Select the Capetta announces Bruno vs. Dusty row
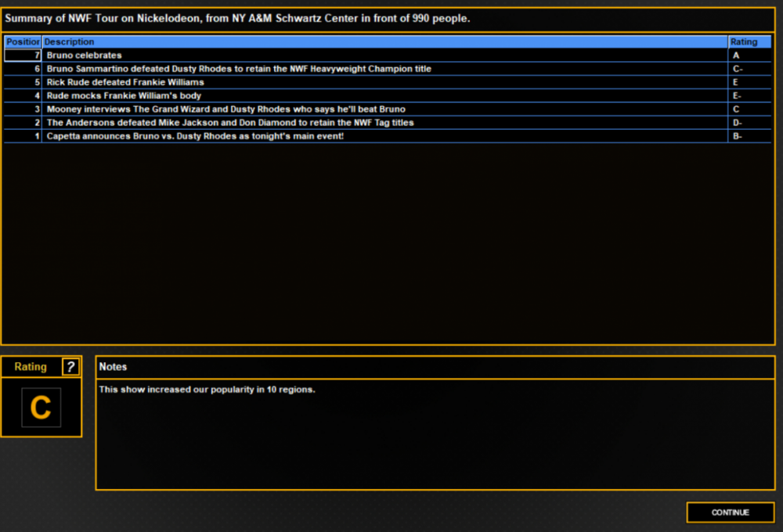The image size is (783, 532). [x=388, y=136]
